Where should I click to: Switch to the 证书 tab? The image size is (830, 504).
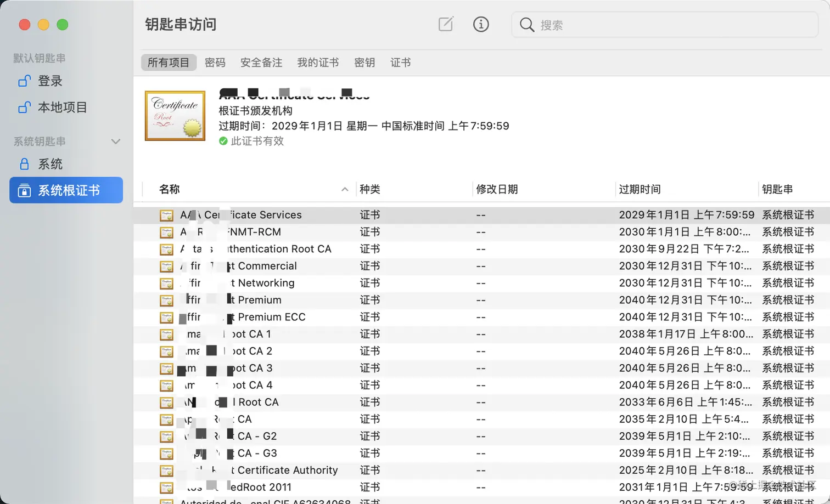click(401, 63)
